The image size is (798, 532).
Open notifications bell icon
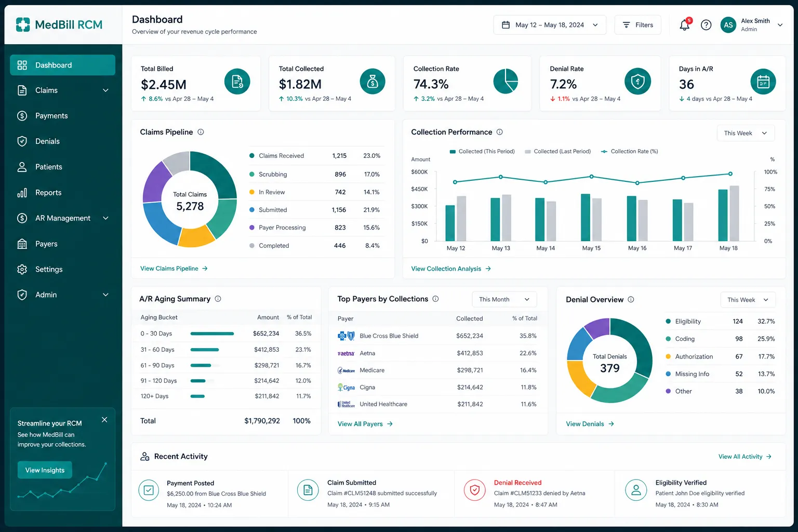click(x=685, y=24)
